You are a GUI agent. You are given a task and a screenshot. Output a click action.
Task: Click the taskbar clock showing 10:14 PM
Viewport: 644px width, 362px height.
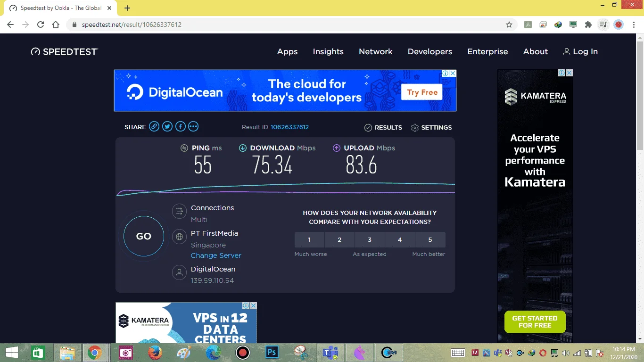624,352
